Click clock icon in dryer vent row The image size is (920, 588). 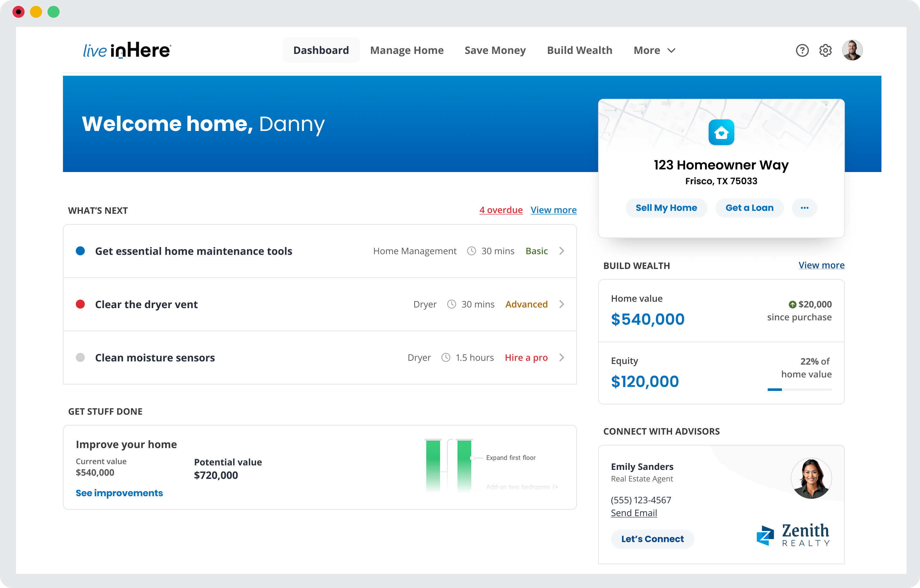point(452,304)
